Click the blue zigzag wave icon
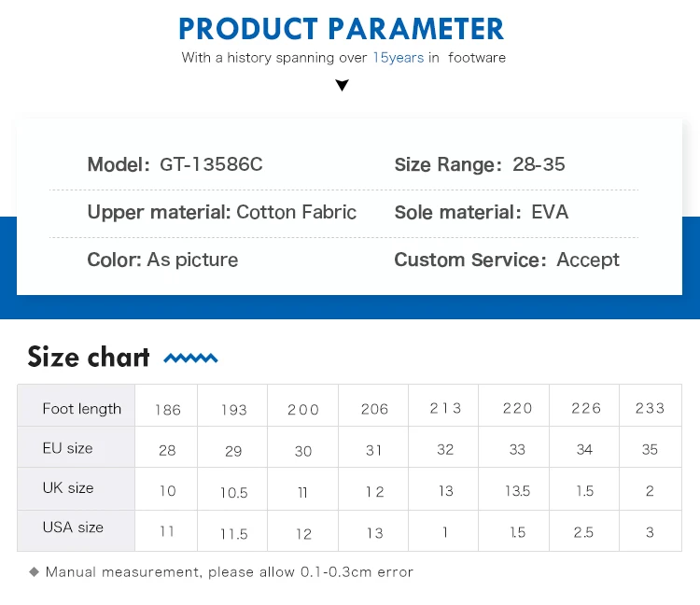The height and width of the screenshot is (605, 700). (x=190, y=359)
